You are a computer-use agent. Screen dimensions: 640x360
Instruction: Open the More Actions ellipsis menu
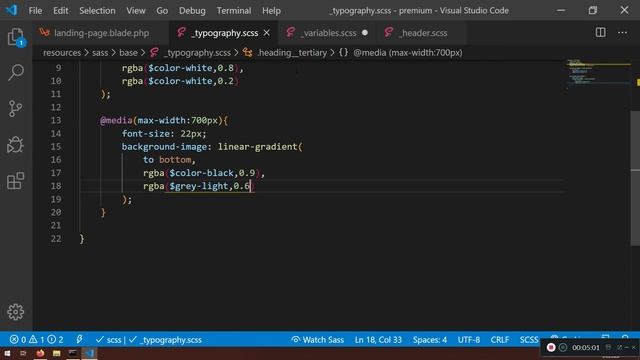coord(622,32)
